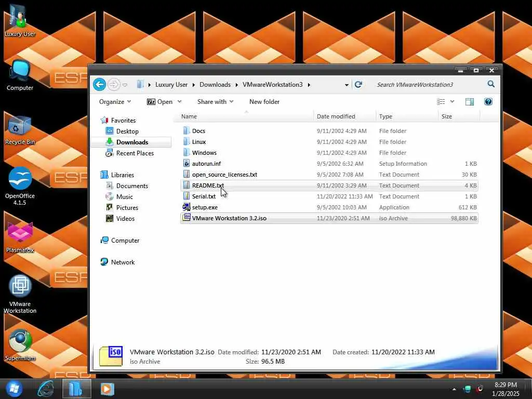Screen dimensions: 532x399
Task: Open Music library
Action: (119, 197)
